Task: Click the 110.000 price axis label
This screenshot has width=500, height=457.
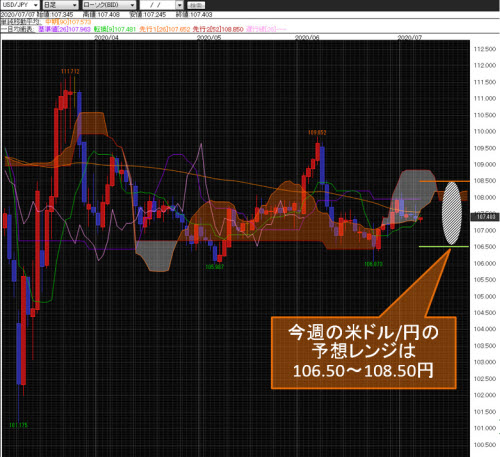Action: 485,132
